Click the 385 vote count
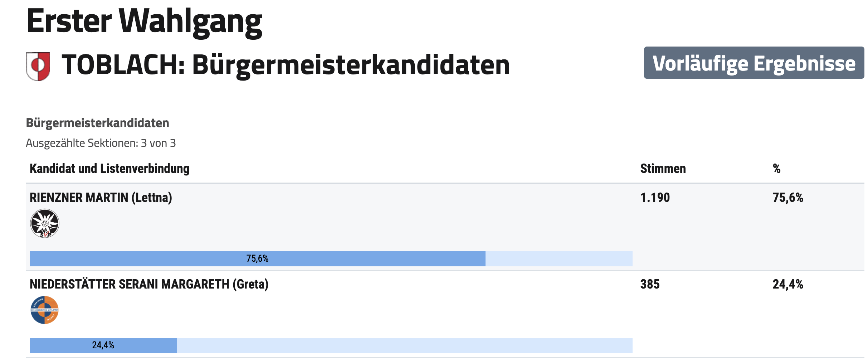 (x=650, y=284)
